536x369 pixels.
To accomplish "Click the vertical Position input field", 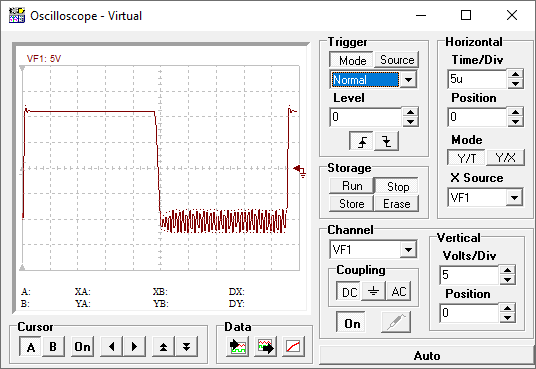I will [469, 313].
